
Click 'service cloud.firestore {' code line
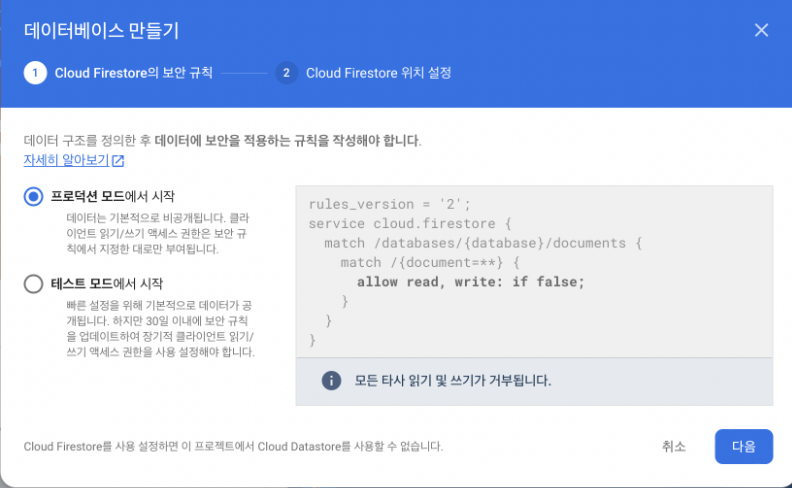pyautogui.click(x=410, y=223)
